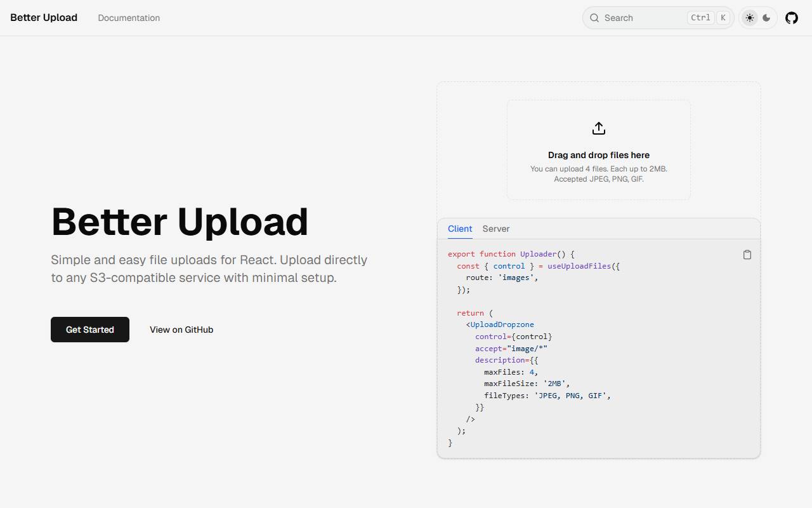Click the "maxFileSize: '2MB'," code line

[x=527, y=384]
